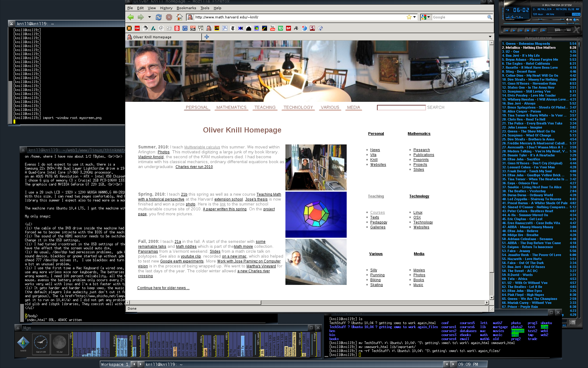Bookmark page with the star icon
The width and height of the screenshot is (588, 368).
[409, 17]
